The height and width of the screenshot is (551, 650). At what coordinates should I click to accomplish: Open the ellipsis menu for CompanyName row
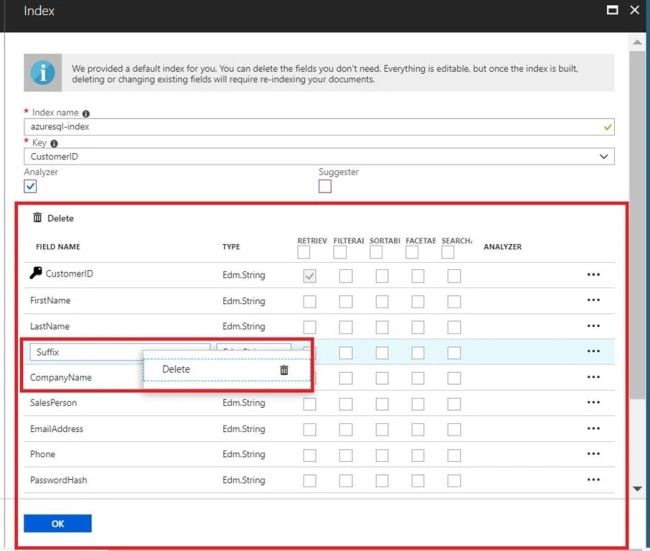coord(593,377)
